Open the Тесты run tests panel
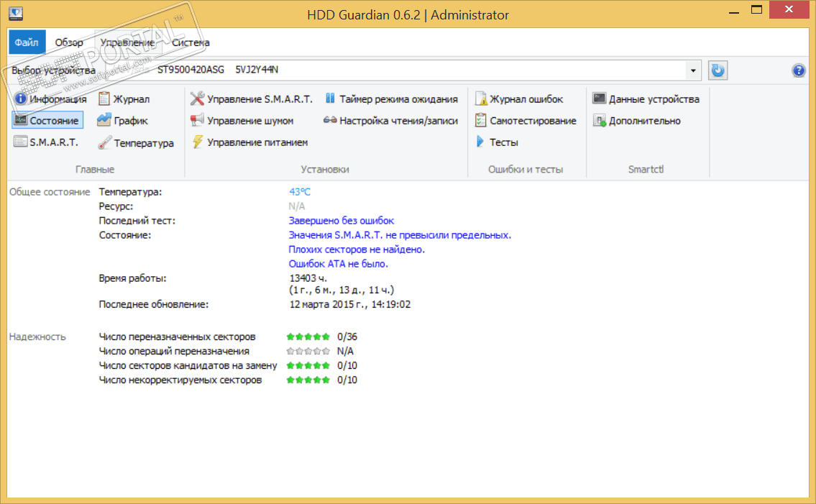 [497, 142]
